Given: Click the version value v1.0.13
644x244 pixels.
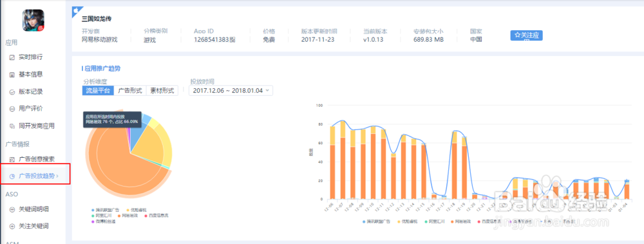Looking at the screenshot, I should [373, 39].
